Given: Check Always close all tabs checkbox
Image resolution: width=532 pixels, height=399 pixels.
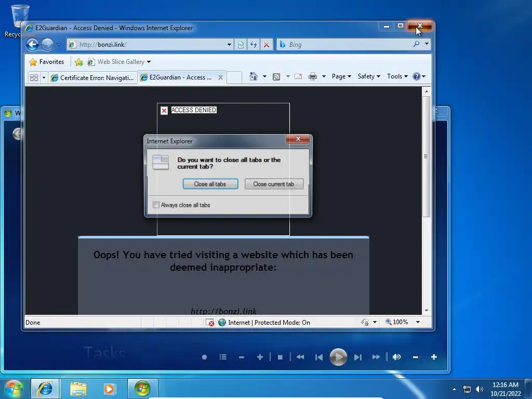Looking at the screenshot, I should click(156, 205).
